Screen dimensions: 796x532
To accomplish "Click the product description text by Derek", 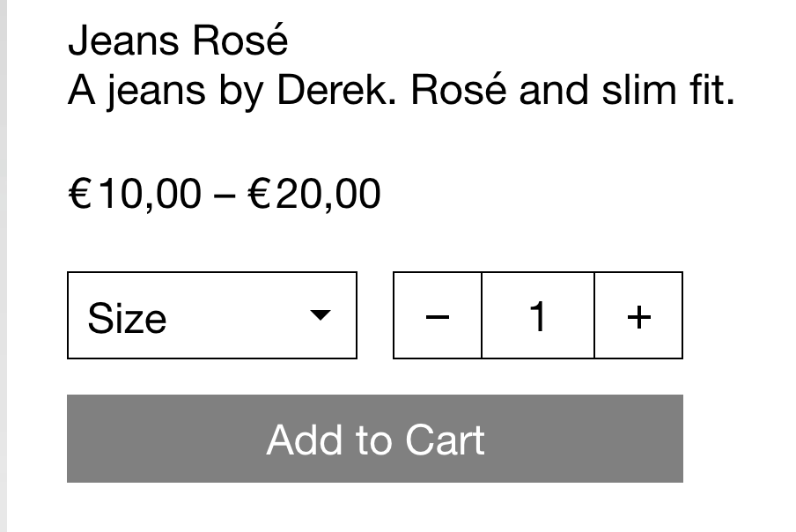I will 401,91.
